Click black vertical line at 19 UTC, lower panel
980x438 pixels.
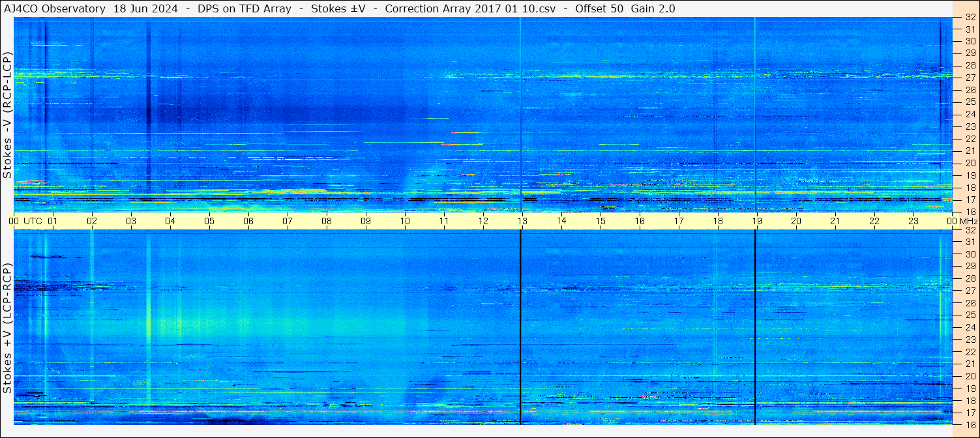[x=755, y=327]
